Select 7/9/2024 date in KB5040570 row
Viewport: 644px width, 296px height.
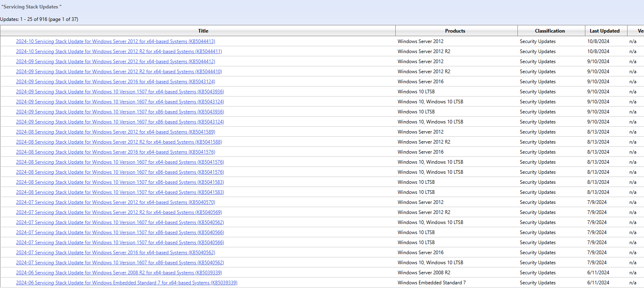tap(597, 202)
